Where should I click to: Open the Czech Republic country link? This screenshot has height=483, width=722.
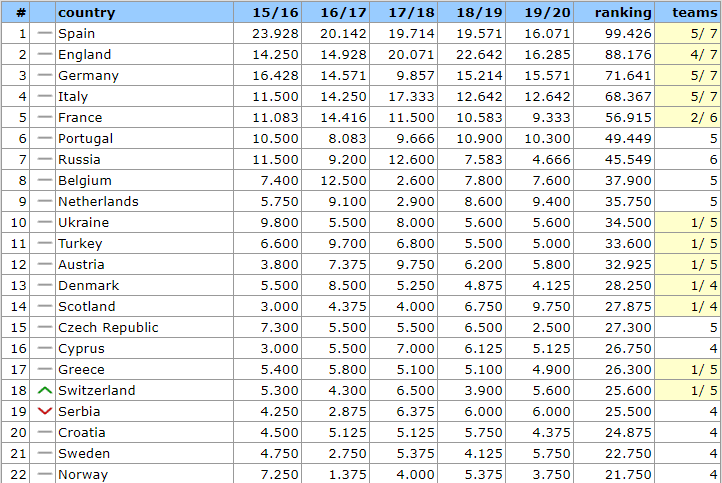point(108,328)
